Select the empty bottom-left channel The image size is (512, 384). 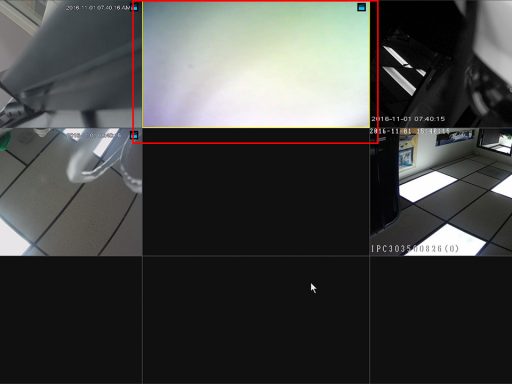[71, 320]
